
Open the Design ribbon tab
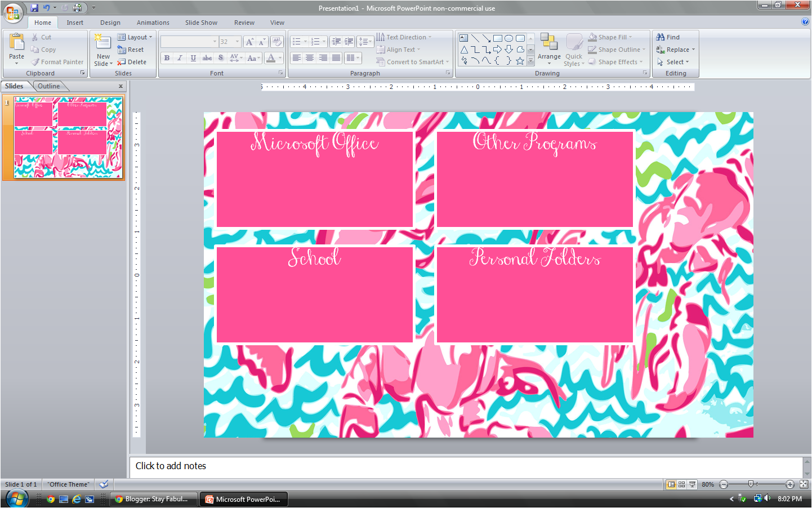tap(110, 23)
